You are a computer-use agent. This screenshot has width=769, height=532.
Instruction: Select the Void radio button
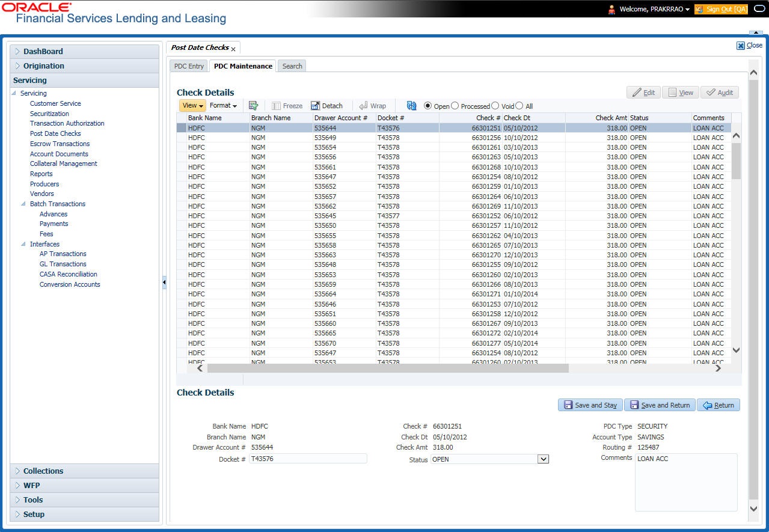[x=495, y=106]
